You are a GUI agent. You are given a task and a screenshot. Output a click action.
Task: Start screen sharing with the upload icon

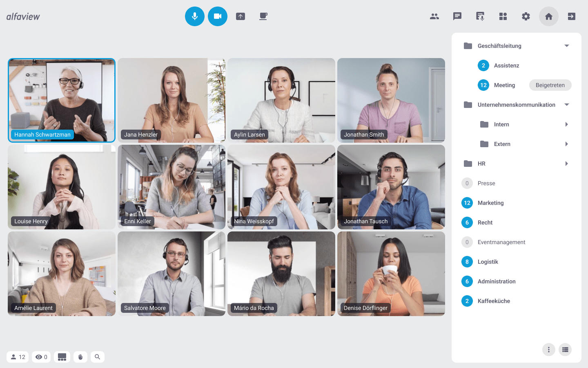[x=241, y=16]
